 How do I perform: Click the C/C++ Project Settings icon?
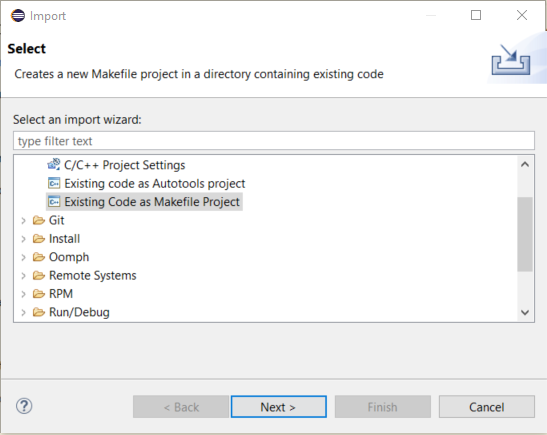coord(54,164)
